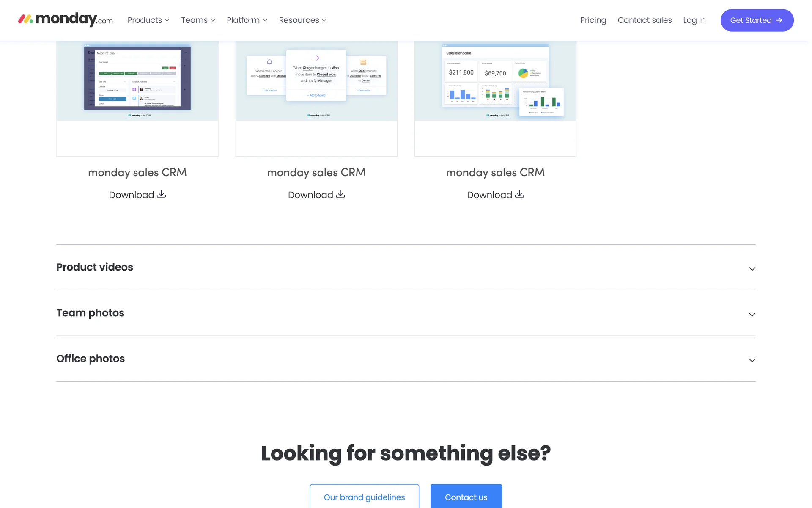Expand the Team photos section chevron
This screenshot has height=508, width=812.
(x=752, y=314)
